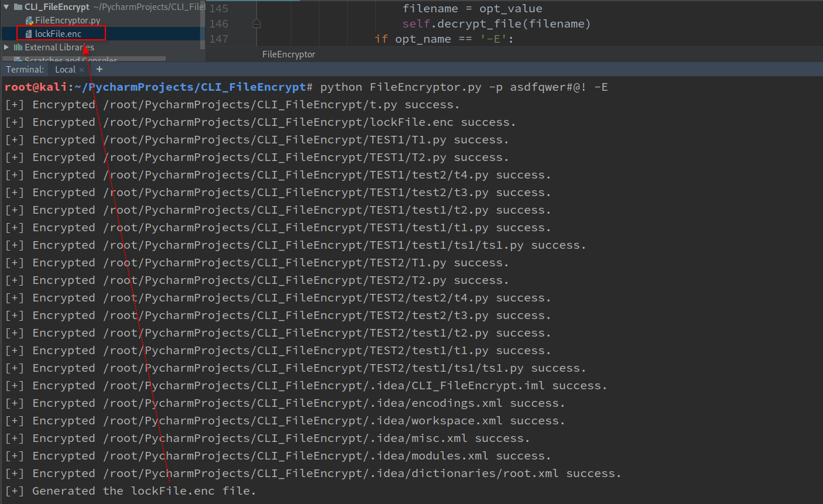Viewport: 823px width, 504px height.
Task: Select the CLI_FileEncrypt project root folder
Action: [x=57, y=7]
